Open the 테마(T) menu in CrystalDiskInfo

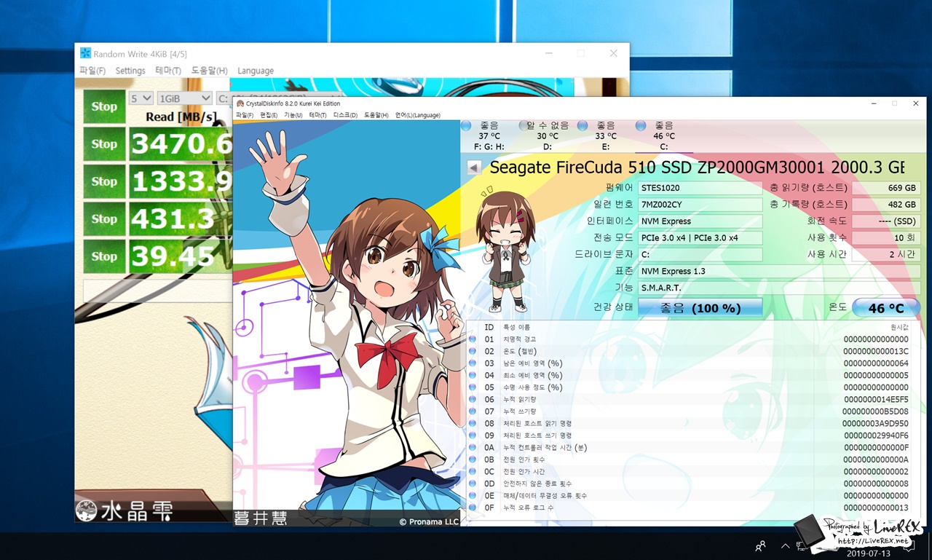tap(318, 115)
